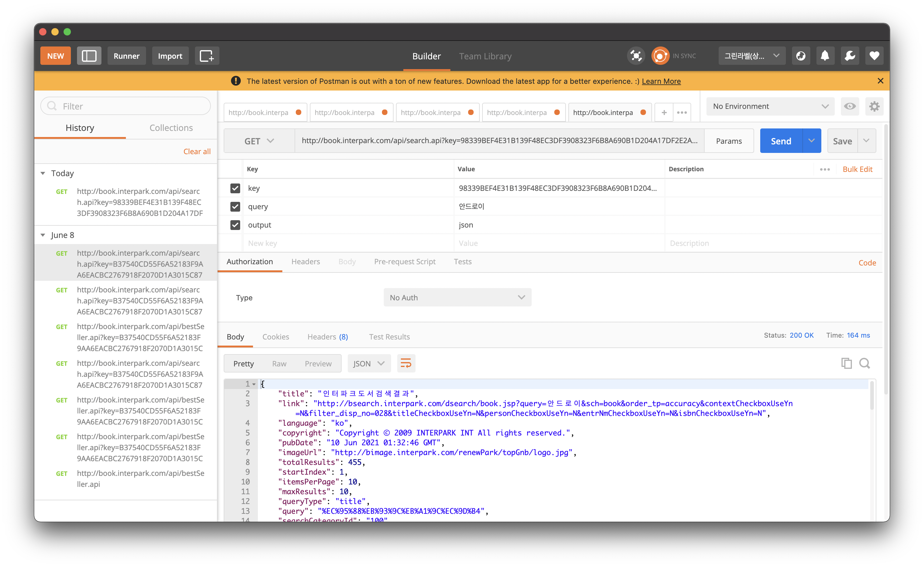Viewport: 924px width, 567px height.
Task: Copy response body to clipboard
Action: pyautogui.click(x=846, y=363)
